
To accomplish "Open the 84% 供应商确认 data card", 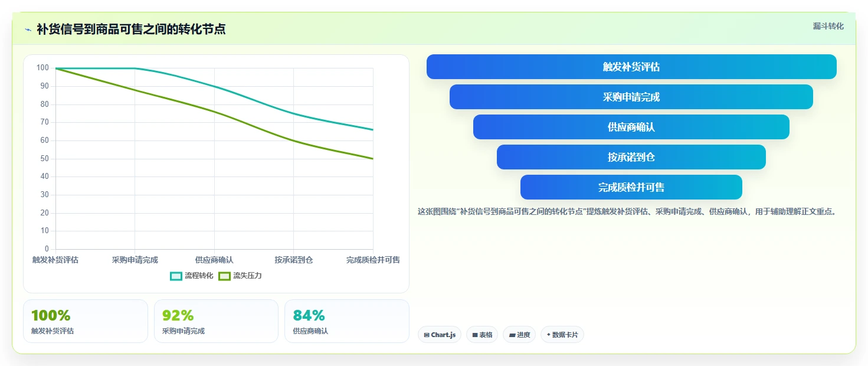I will (347, 321).
